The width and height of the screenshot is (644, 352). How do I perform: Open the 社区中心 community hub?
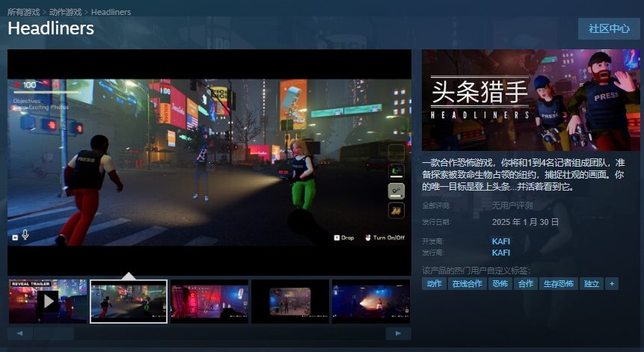coord(608,28)
